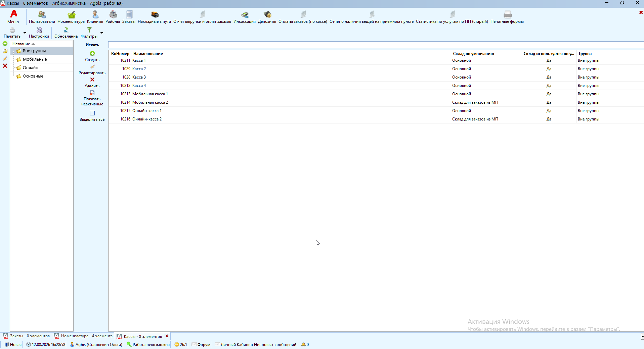
Task: Click Обновление to refresh the list
Action: coord(66,33)
